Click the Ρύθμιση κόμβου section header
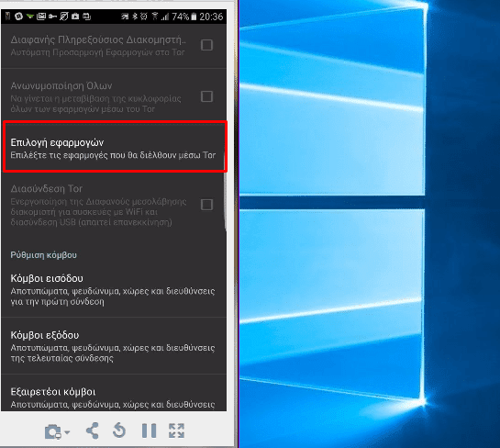This screenshot has height=448, width=500. coord(44,255)
